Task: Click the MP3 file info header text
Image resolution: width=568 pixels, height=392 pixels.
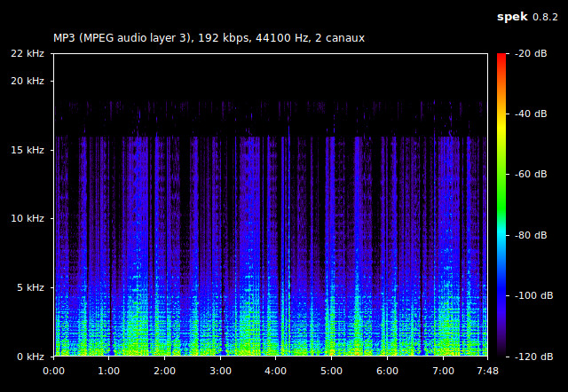Action: point(209,38)
